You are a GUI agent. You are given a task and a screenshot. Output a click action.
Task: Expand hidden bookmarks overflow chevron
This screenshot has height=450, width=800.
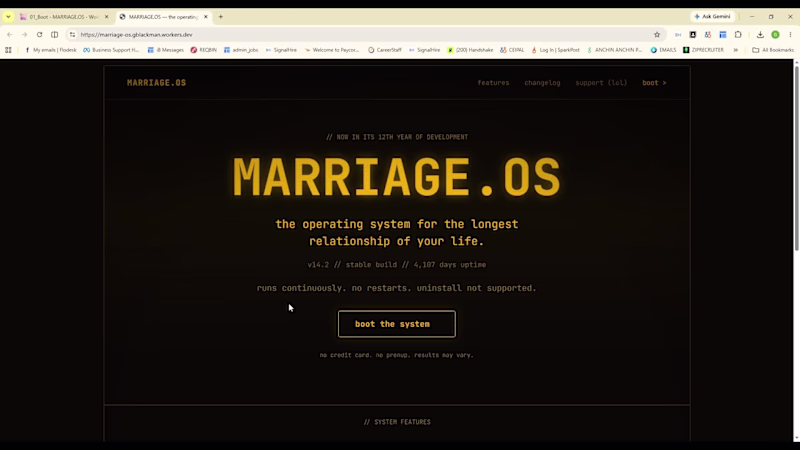coord(736,50)
